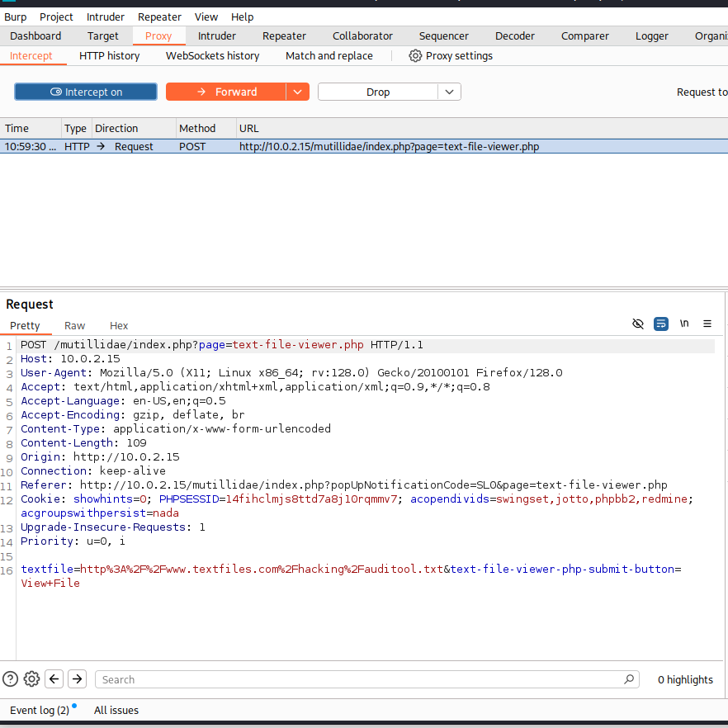Screen dimensions: 728x728
Task: Expand the Forward dropdown arrow
Action: pyautogui.click(x=298, y=92)
